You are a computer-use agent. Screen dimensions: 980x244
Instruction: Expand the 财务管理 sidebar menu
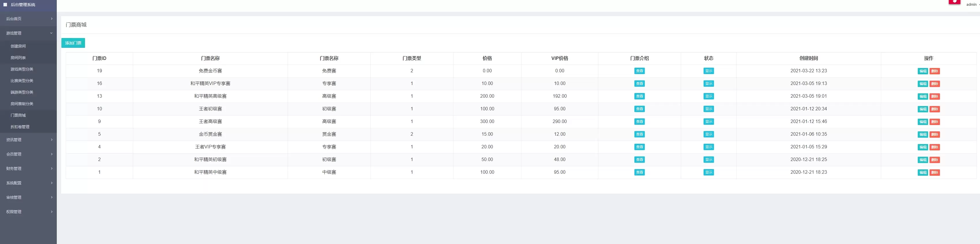click(x=28, y=168)
